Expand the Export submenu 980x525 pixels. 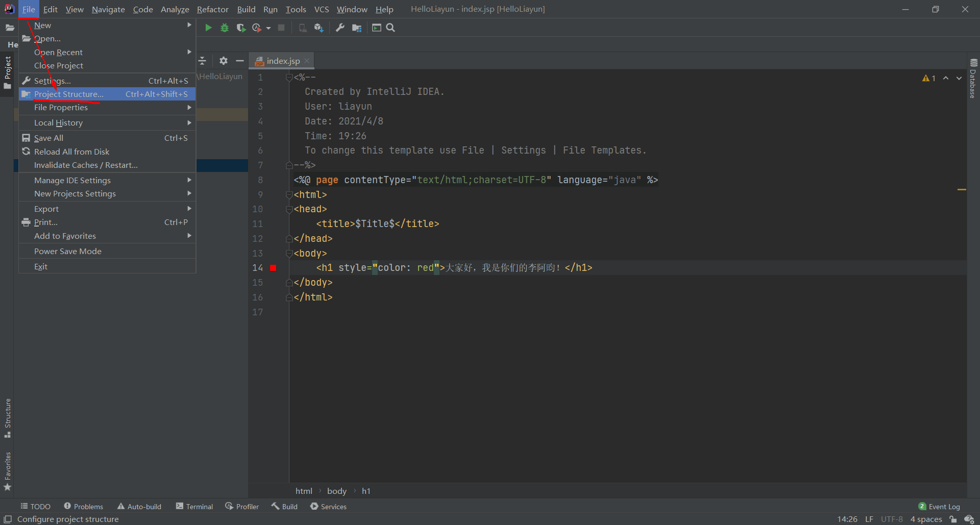[x=107, y=209]
